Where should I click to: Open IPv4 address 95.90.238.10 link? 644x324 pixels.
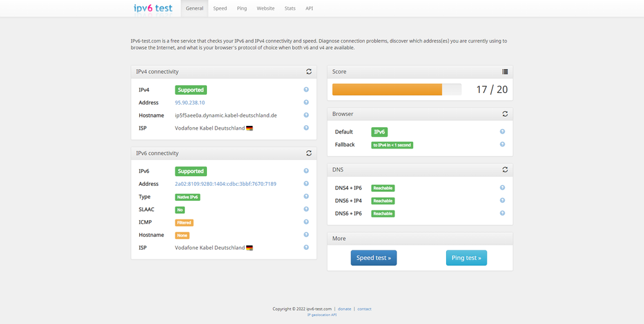point(190,103)
